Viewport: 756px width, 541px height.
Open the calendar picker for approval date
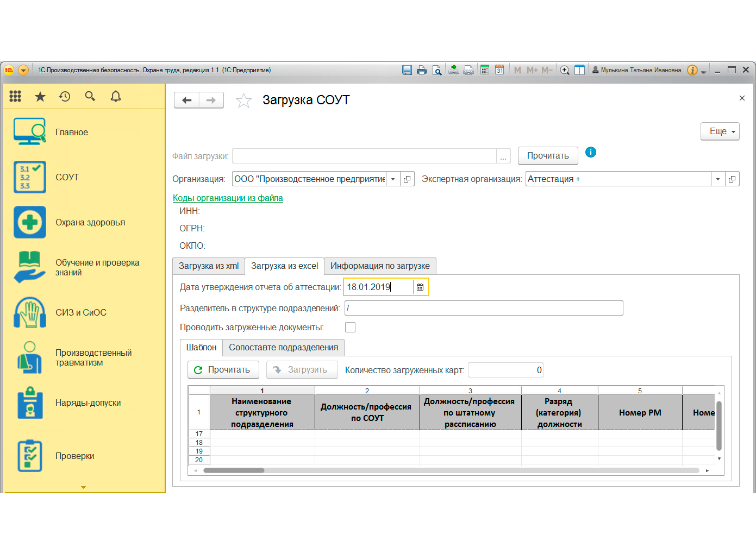point(420,287)
